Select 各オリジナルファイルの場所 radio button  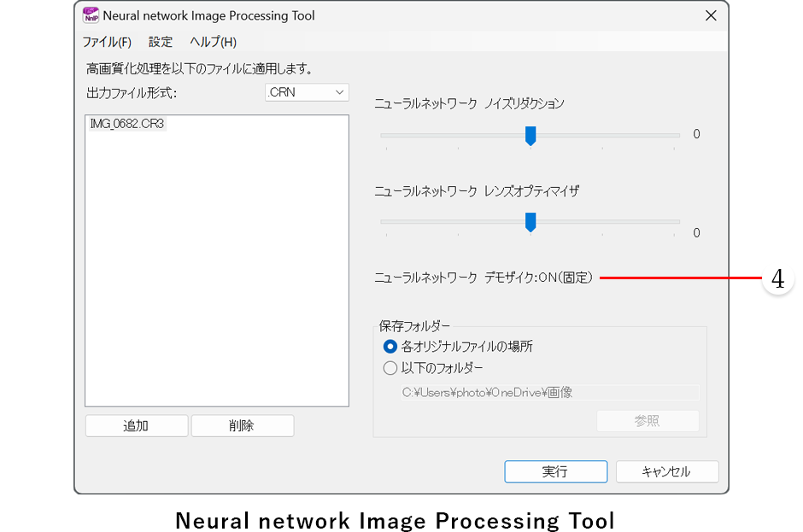coord(390,347)
